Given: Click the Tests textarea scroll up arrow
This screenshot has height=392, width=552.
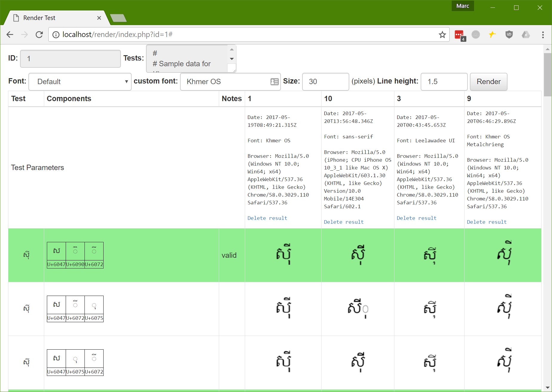Looking at the screenshot, I should (232, 50).
